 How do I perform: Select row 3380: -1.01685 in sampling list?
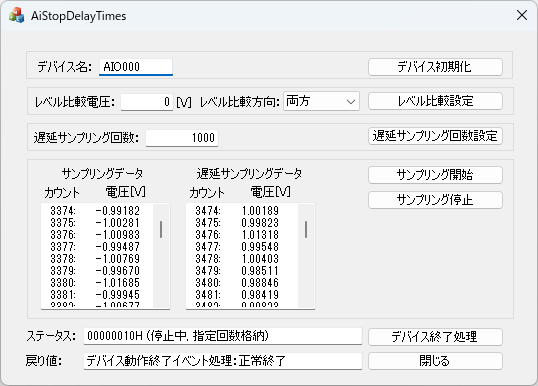point(97,283)
